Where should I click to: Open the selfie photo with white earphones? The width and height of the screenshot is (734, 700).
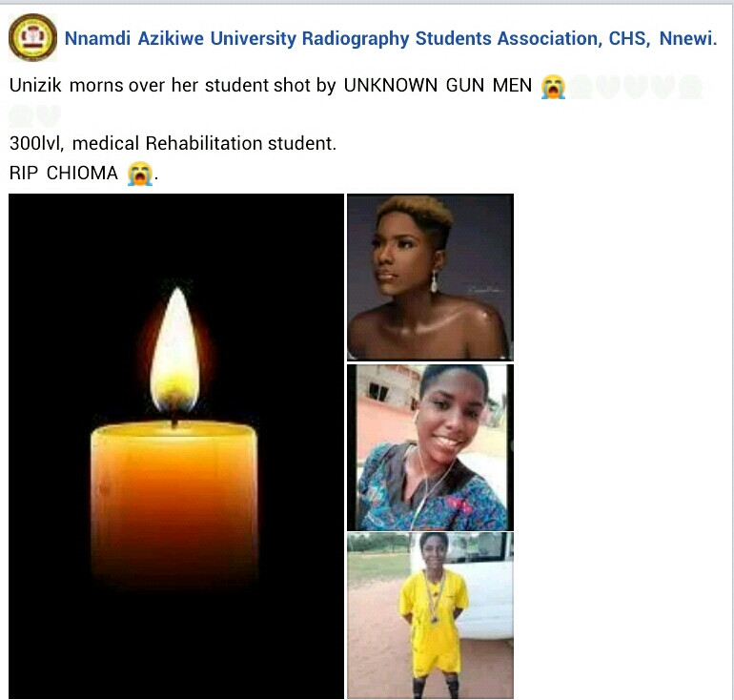point(430,447)
